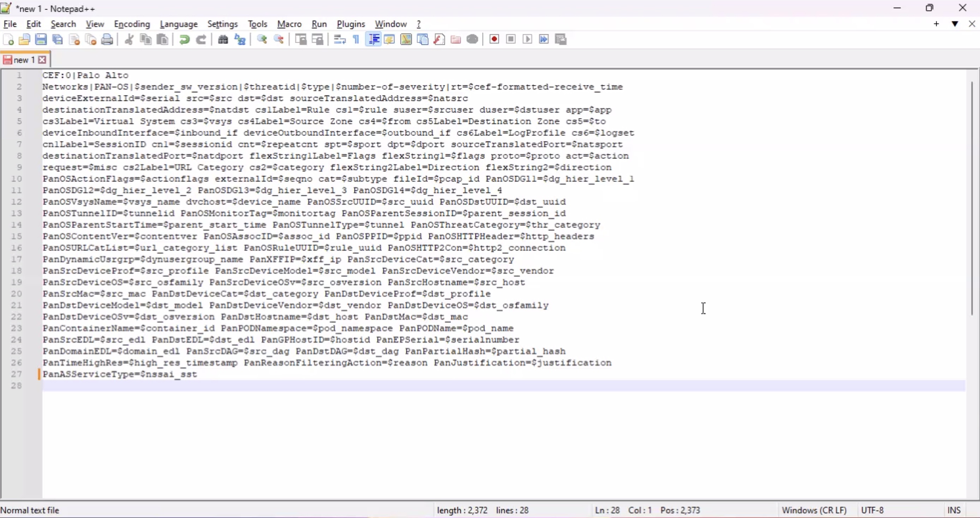Click the plus button to add tab
980x518 pixels.
coord(936,24)
